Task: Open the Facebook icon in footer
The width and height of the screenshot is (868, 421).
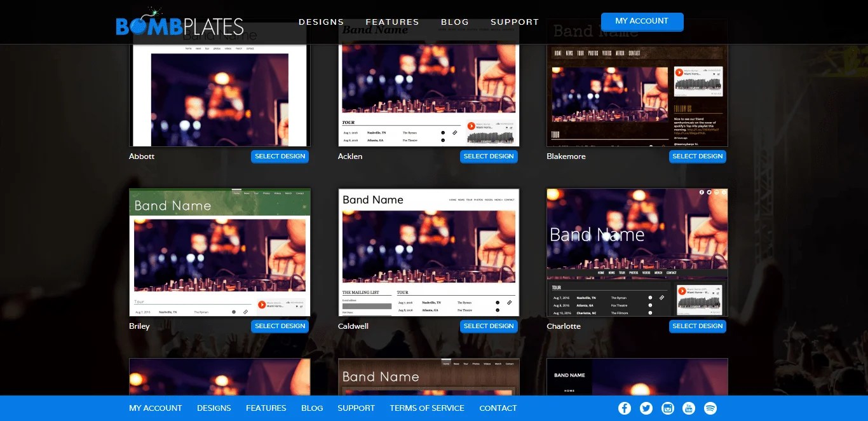Action: click(x=625, y=408)
